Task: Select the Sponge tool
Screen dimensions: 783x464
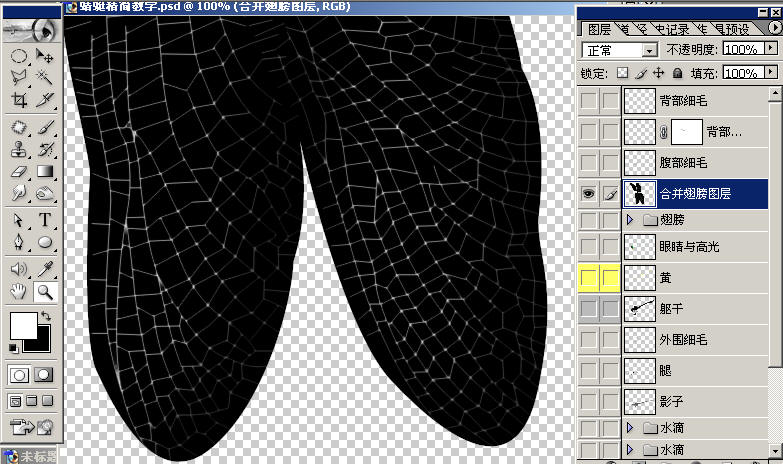Action: pyautogui.click(x=44, y=193)
